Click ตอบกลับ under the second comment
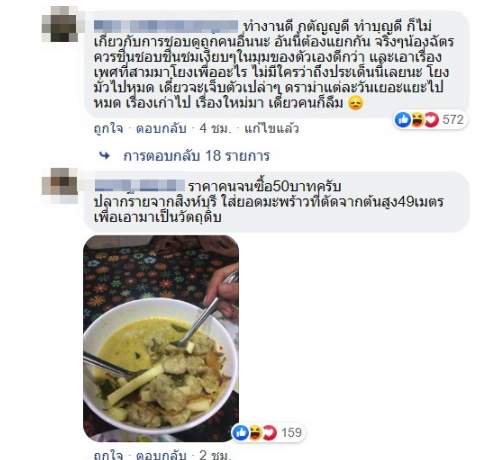The height and width of the screenshot is (460, 500). (x=161, y=455)
